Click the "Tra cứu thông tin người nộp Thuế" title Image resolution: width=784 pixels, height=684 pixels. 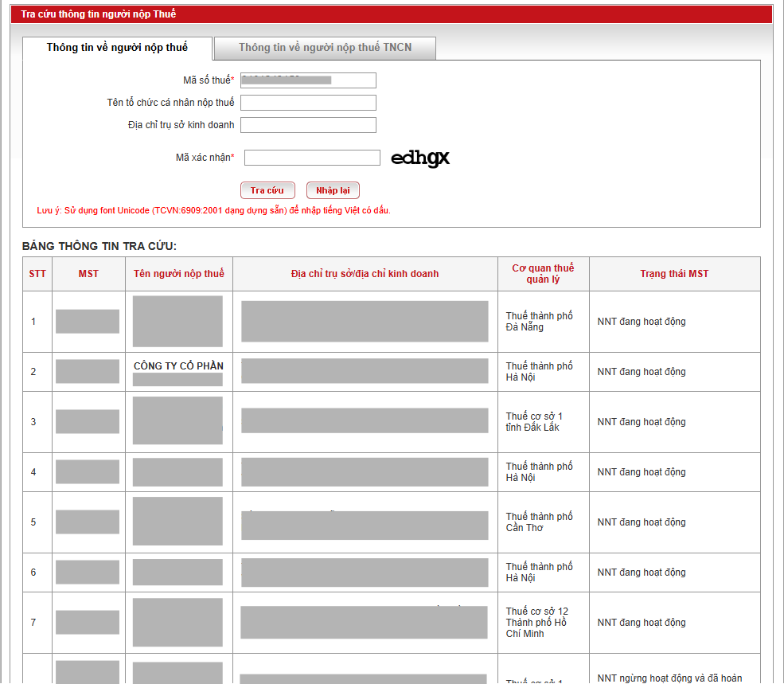pos(99,14)
